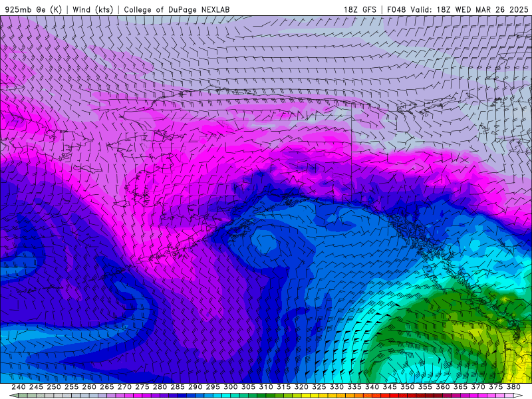The height and width of the screenshot is (399, 532).
Task: Click the 245 colorbar value
Action: pos(36,387)
